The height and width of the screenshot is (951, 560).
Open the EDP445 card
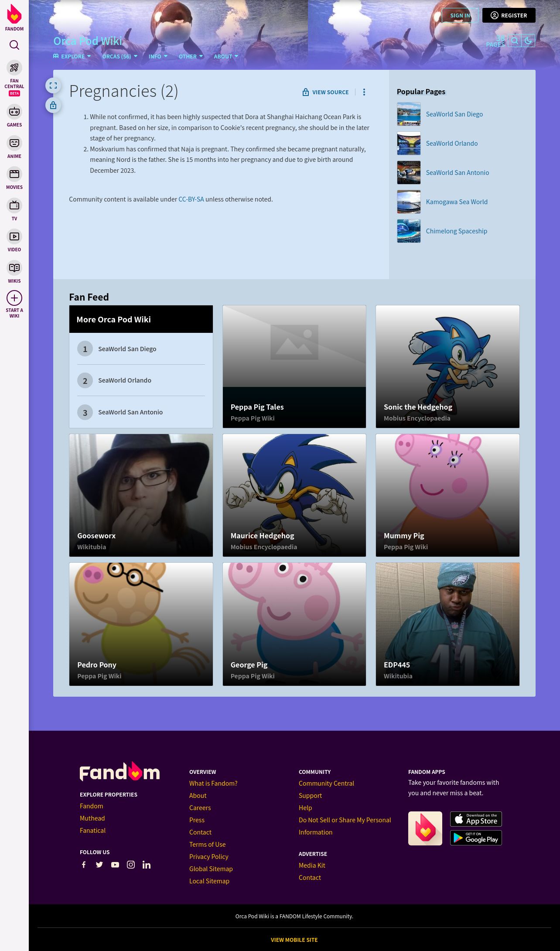tap(447, 624)
